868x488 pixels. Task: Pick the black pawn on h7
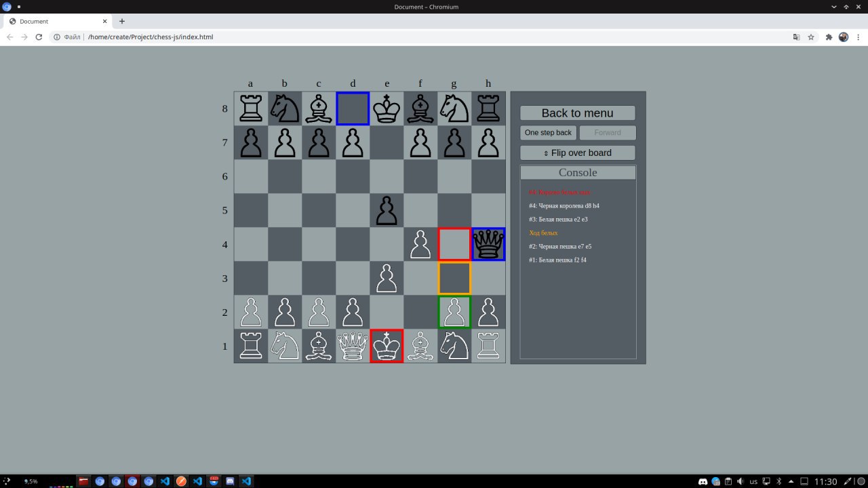(x=488, y=142)
